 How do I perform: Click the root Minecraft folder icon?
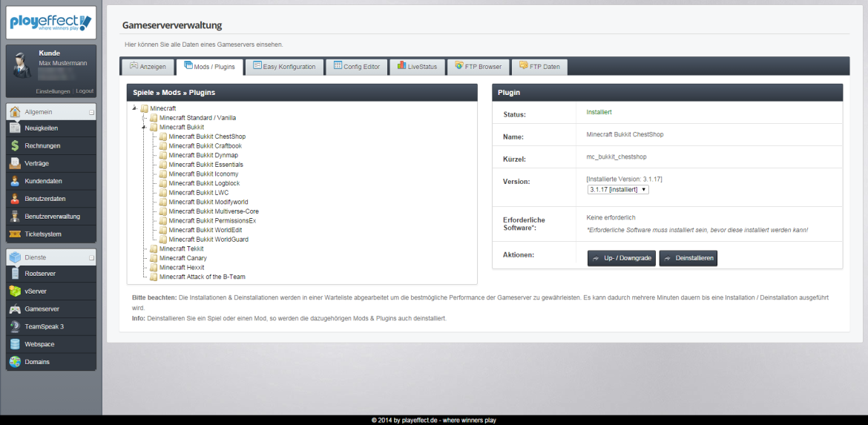tap(145, 108)
